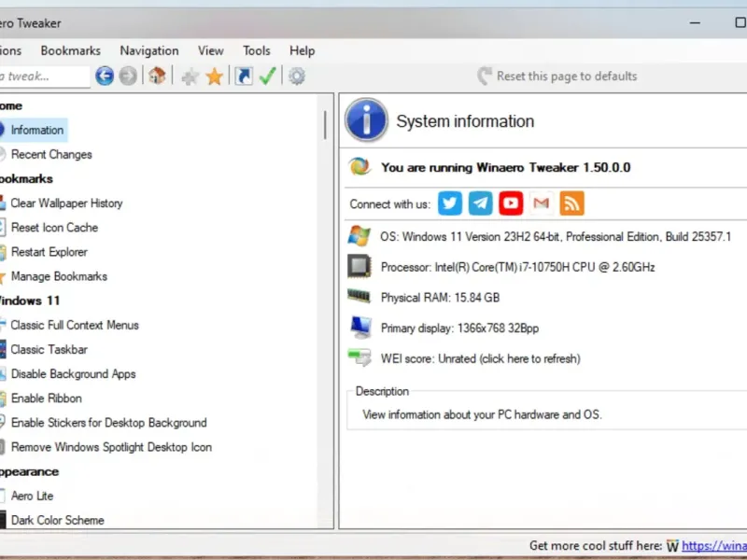Select Clear Wallpaper History bookmark
747x560 pixels.
(66, 203)
